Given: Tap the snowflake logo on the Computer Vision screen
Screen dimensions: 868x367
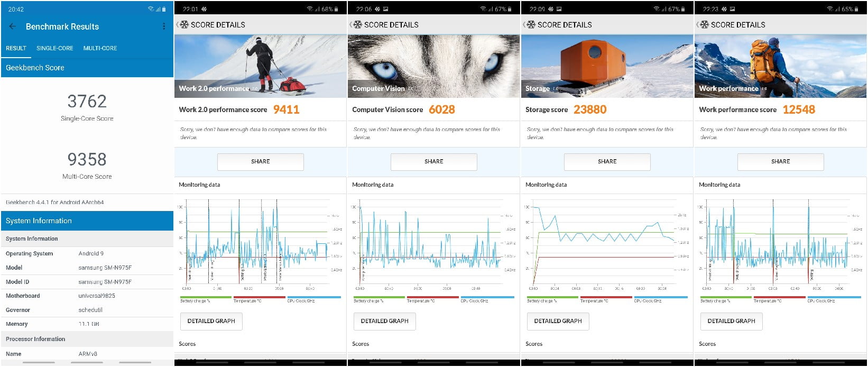Looking at the screenshot, I should (357, 25).
